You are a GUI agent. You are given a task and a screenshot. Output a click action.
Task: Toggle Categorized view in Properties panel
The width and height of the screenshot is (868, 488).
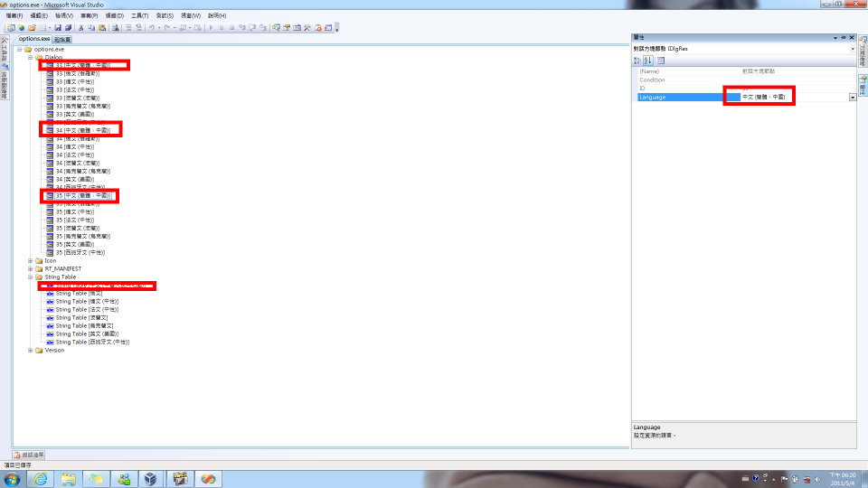click(x=637, y=61)
